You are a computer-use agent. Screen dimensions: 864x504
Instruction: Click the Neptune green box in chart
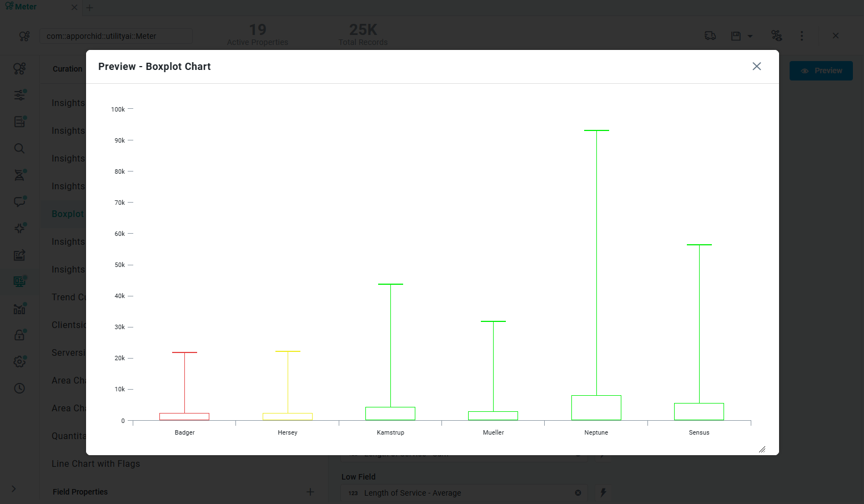coord(596,408)
